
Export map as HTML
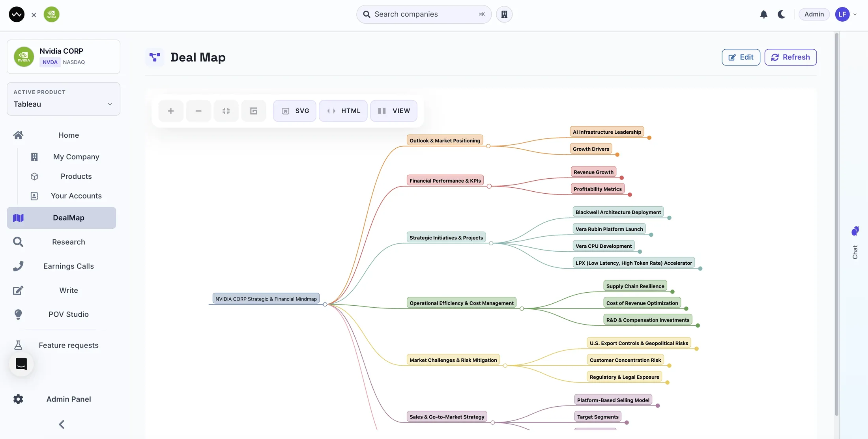(343, 111)
